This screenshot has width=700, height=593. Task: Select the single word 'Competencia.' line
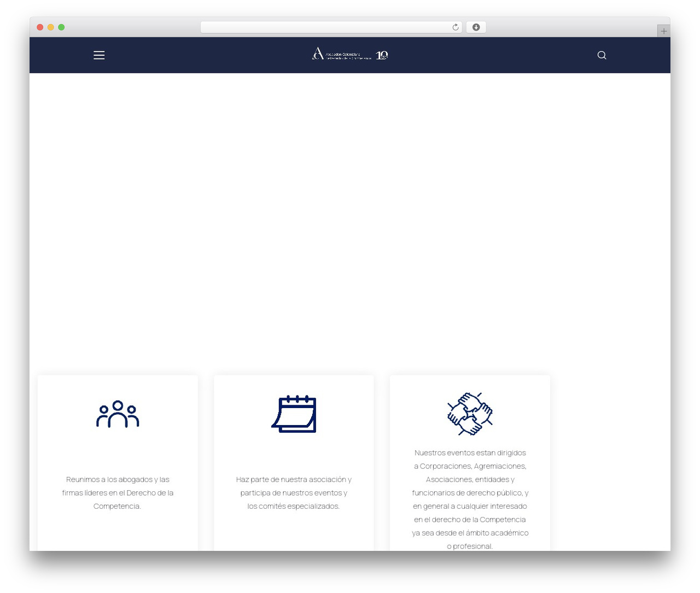tap(118, 507)
